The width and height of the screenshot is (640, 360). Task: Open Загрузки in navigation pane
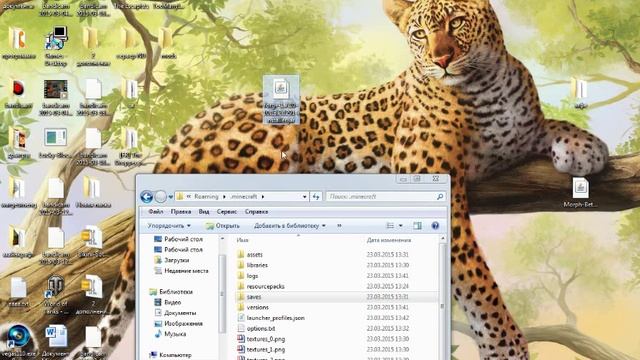click(x=177, y=260)
